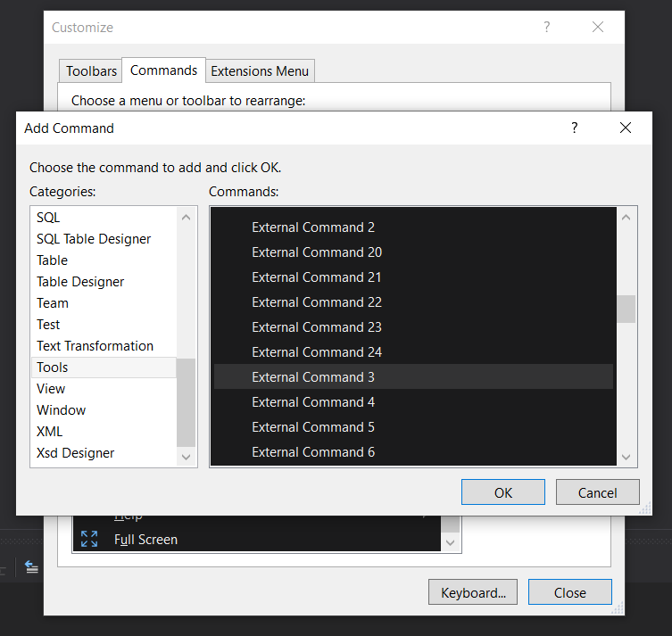Select the XML category
Image resolution: width=672 pixels, height=636 pixels.
[104, 432]
